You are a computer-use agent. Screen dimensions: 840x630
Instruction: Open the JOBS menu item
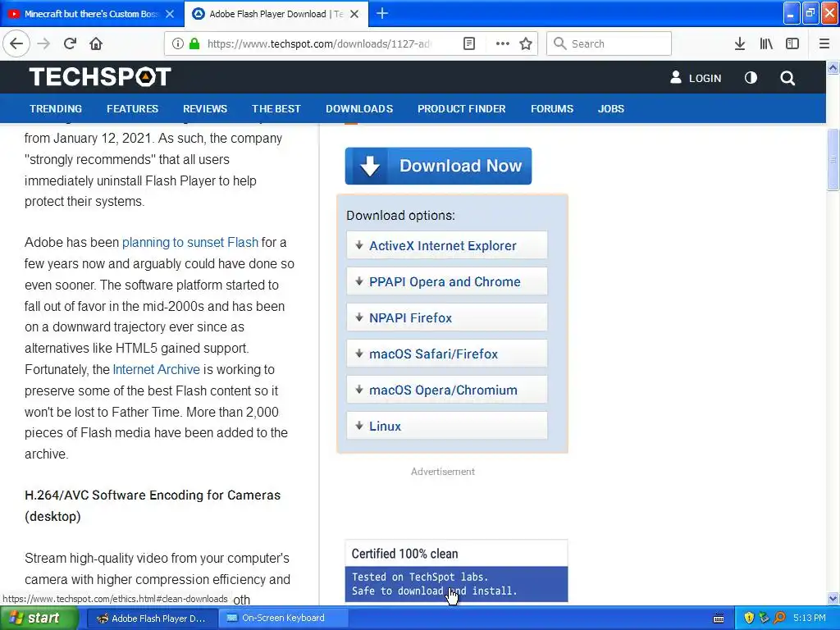coord(610,109)
